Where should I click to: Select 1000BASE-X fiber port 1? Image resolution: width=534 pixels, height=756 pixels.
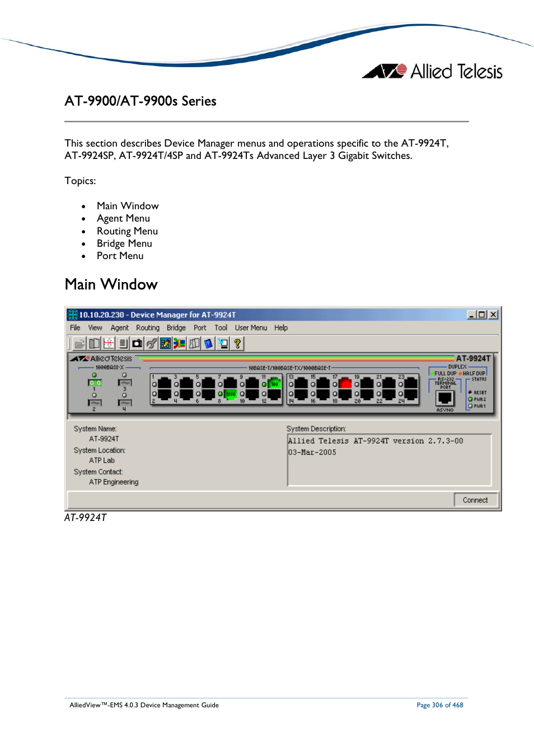[95, 383]
